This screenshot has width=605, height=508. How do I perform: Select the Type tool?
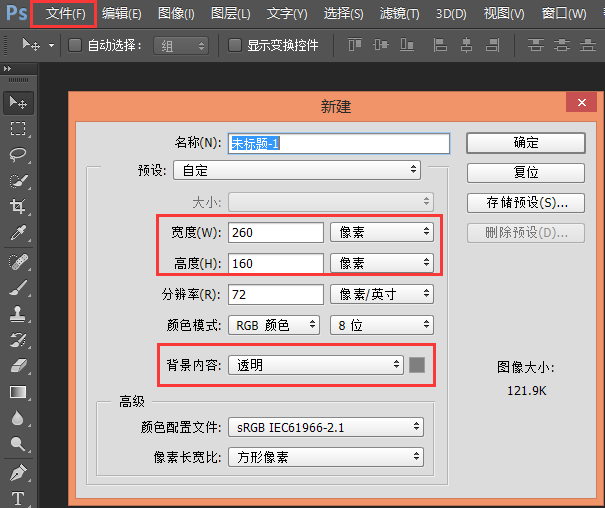click(x=18, y=498)
